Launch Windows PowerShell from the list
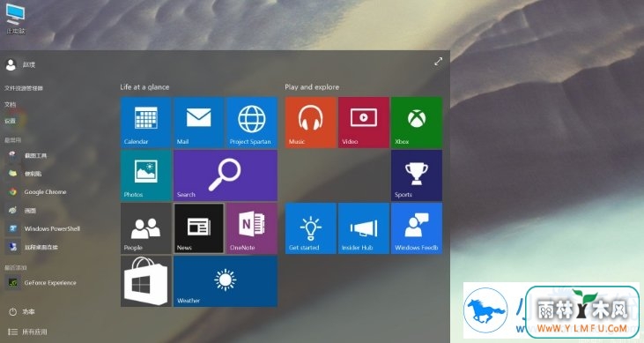 pos(44,228)
